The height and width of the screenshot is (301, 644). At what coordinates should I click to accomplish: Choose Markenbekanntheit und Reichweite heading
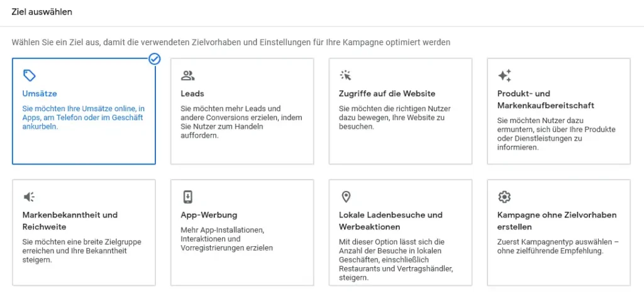[70, 221]
